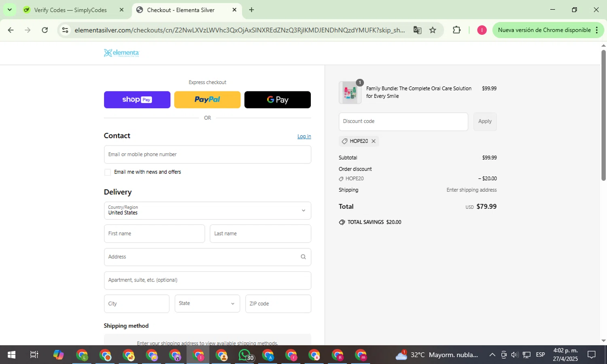Bookmark this page with star icon
This screenshot has width=607, height=364.
pos(433,30)
